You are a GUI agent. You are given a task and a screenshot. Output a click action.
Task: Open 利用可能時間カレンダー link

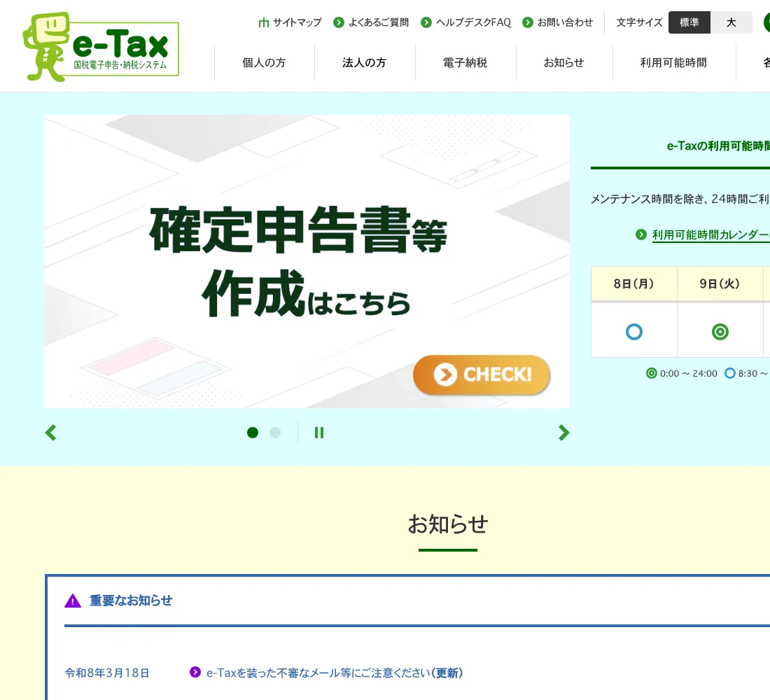(x=710, y=234)
